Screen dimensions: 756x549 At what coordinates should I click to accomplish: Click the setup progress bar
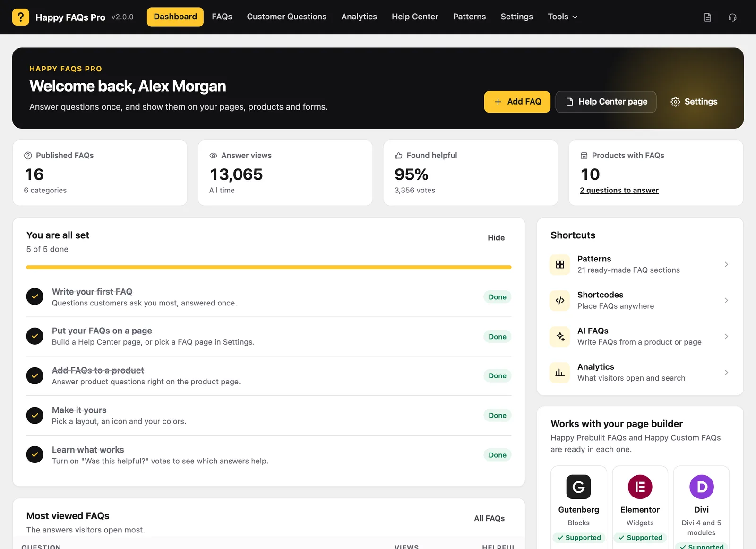(269, 267)
